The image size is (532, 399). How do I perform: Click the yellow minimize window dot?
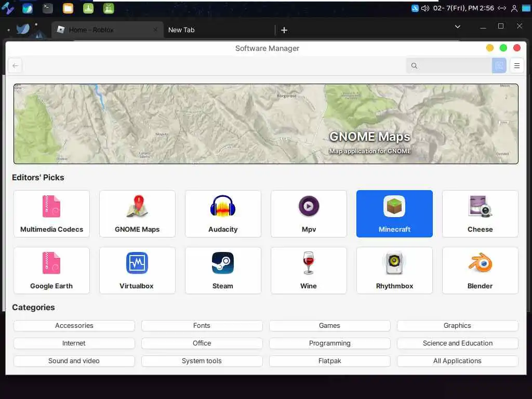(489, 48)
